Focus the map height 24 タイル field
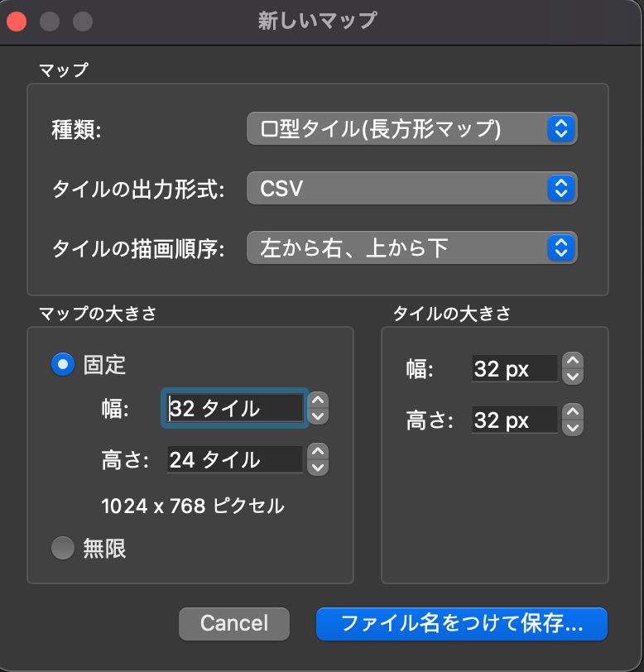 click(x=235, y=459)
